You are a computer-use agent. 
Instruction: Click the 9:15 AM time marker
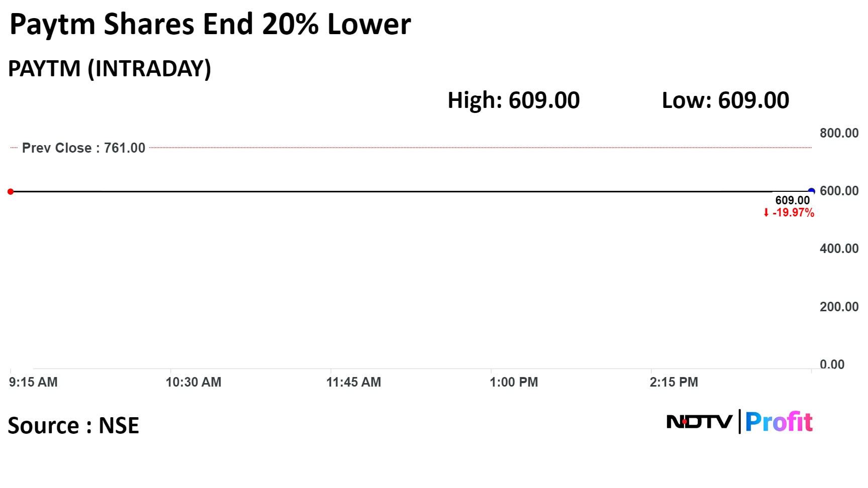(33, 382)
